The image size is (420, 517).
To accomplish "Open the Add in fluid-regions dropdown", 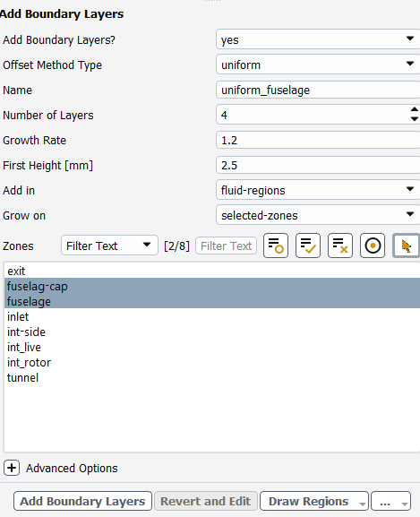I will click(318, 190).
